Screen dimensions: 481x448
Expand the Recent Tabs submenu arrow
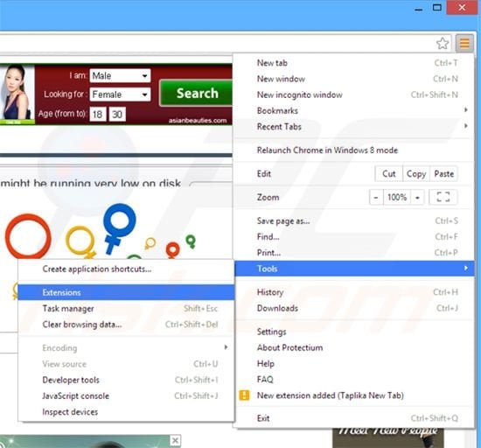pos(465,126)
